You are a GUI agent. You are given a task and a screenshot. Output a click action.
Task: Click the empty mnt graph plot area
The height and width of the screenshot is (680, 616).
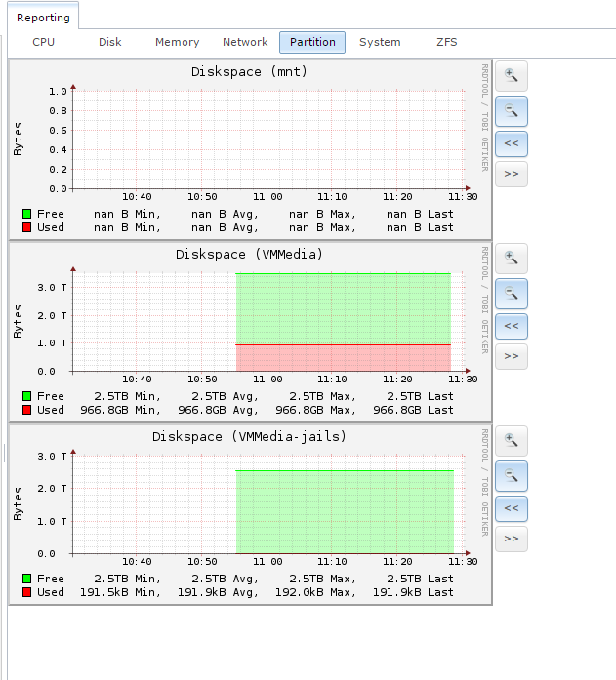coord(268,140)
